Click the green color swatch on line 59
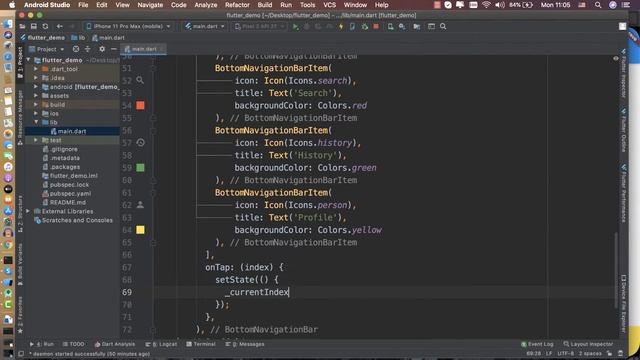This screenshot has height=360, width=640. 140,167
